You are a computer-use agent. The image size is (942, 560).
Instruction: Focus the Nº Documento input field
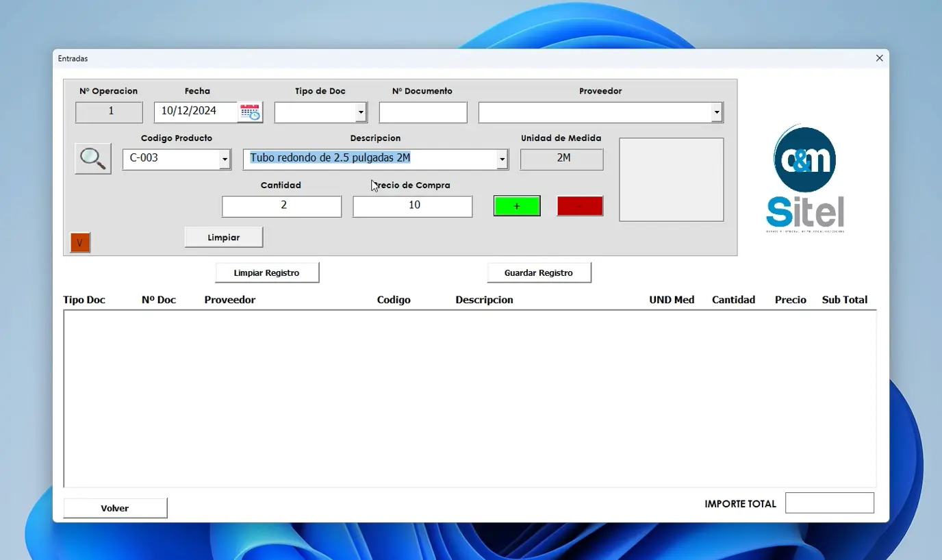pyautogui.click(x=423, y=112)
